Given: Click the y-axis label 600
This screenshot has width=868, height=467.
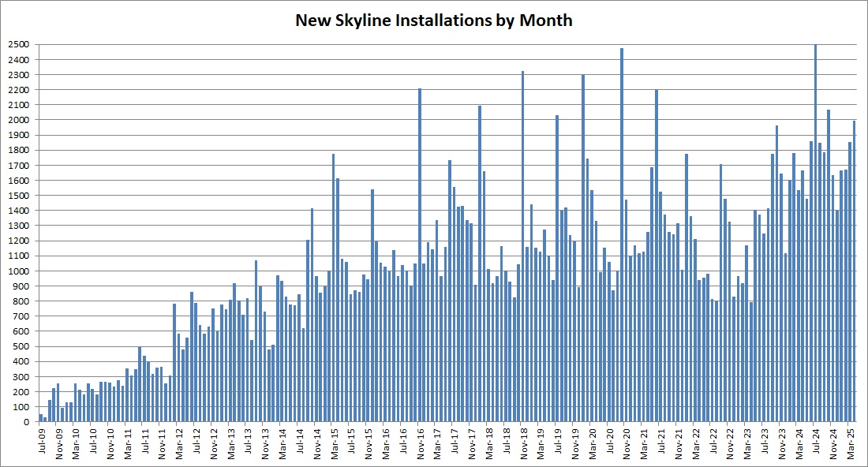Looking at the screenshot, I should [x=21, y=331].
